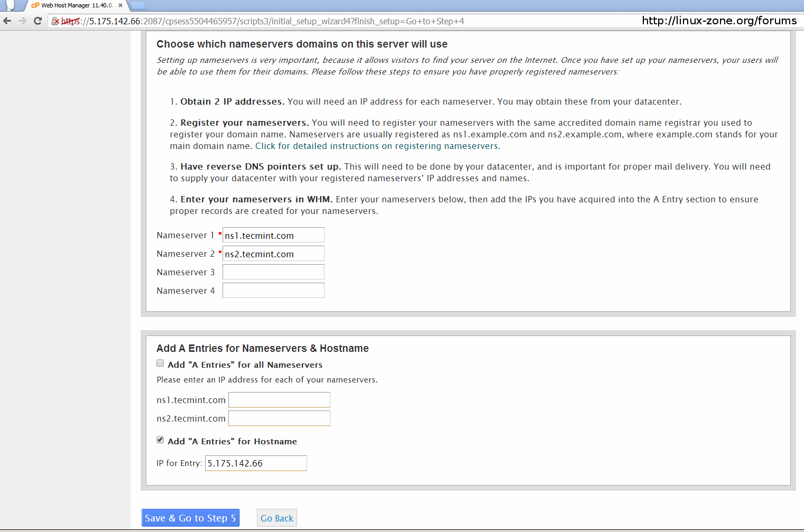Open detailed instructions on registering nameservers link
This screenshot has height=532, width=804.
click(x=377, y=146)
